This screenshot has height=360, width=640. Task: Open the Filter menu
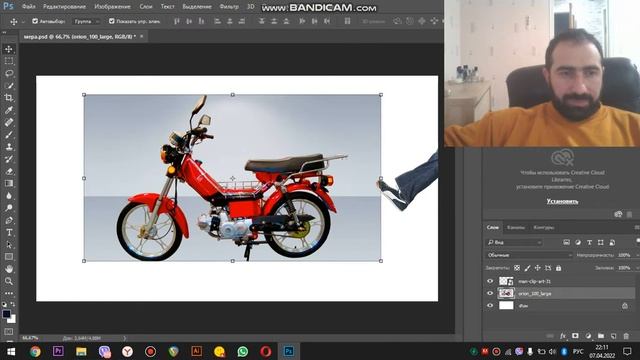tap(229, 7)
